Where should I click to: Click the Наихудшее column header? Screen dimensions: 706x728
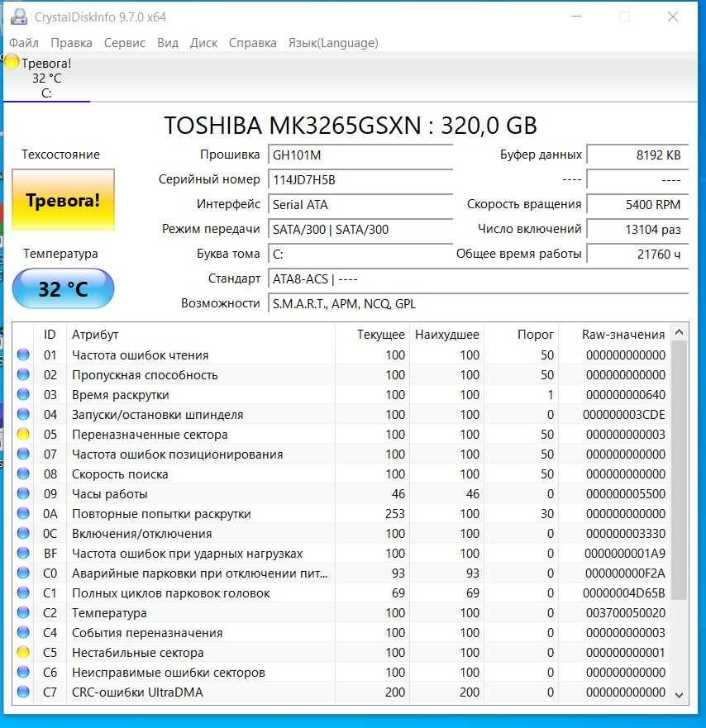tap(446, 335)
